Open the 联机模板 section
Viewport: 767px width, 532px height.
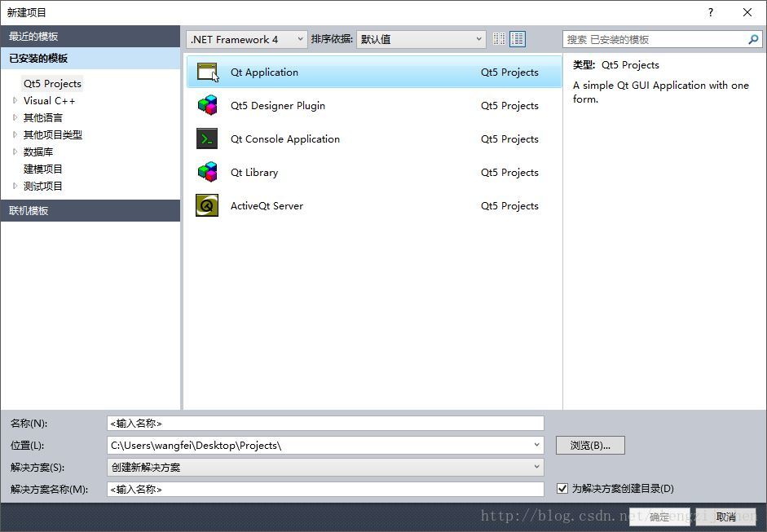point(90,211)
